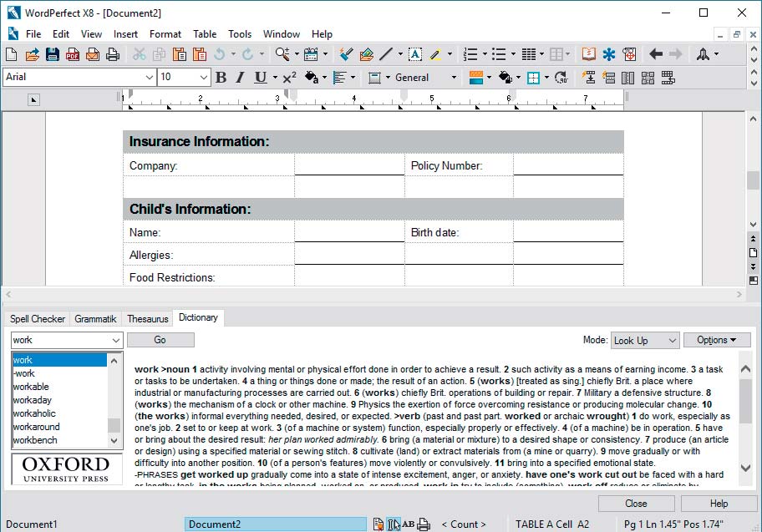Switch to the Grammatik tab
The image size is (762, 532).
[95, 319]
